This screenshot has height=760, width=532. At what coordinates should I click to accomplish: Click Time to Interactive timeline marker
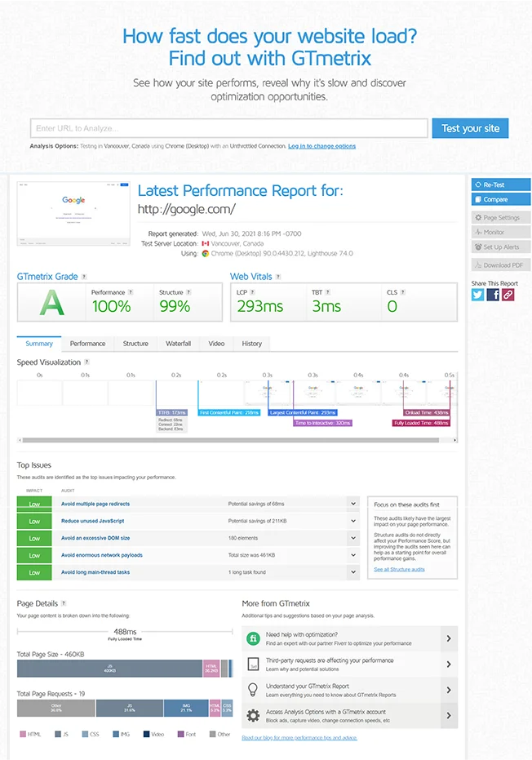322,423
